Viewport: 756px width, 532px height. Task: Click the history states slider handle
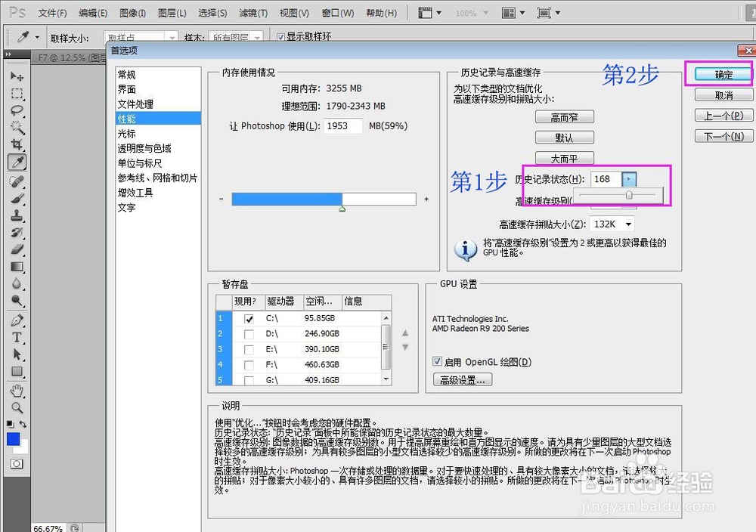pos(629,195)
